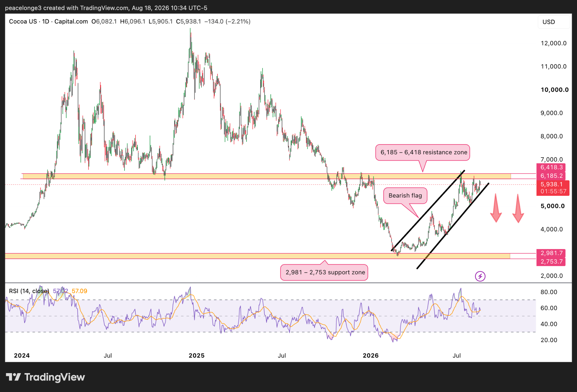Click the Cocoa US symbol title
577x392 pixels.
click(23, 21)
